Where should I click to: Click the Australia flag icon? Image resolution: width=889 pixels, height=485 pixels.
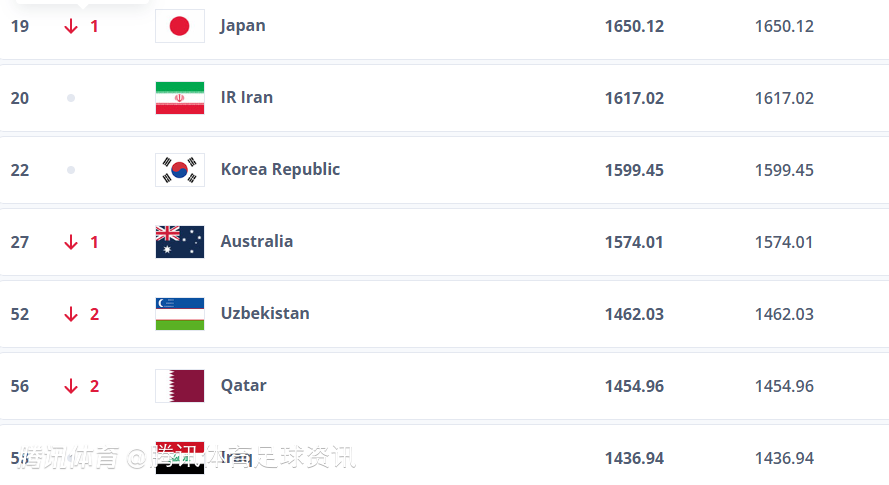click(x=180, y=242)
